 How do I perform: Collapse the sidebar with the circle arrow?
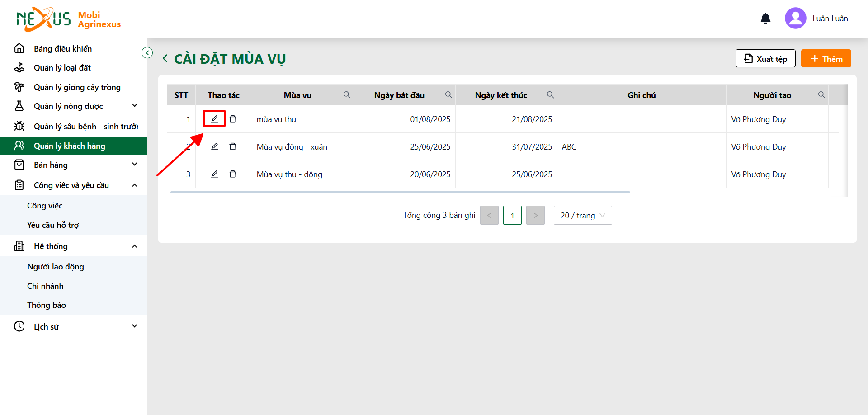(147, 53)
